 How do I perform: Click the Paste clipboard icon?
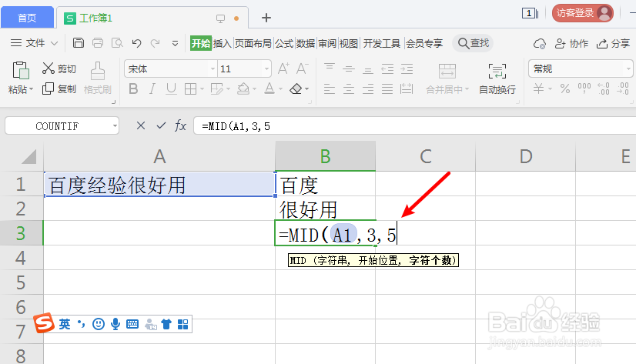(20, 71)
